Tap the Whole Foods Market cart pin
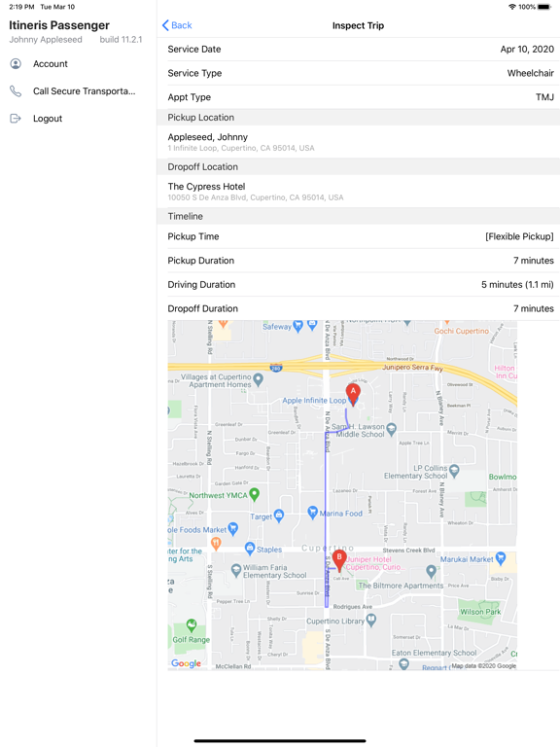The height and width of the screenshot is (747, 560). (233, 528)
